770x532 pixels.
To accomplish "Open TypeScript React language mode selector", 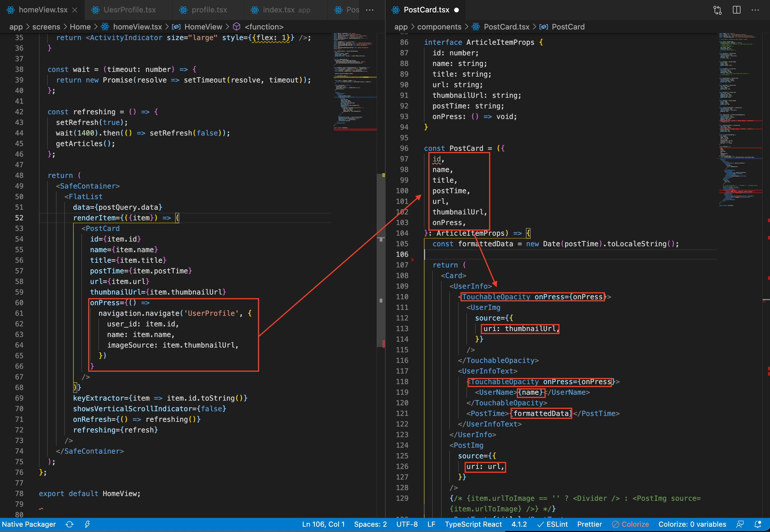I will pos(473,524).
